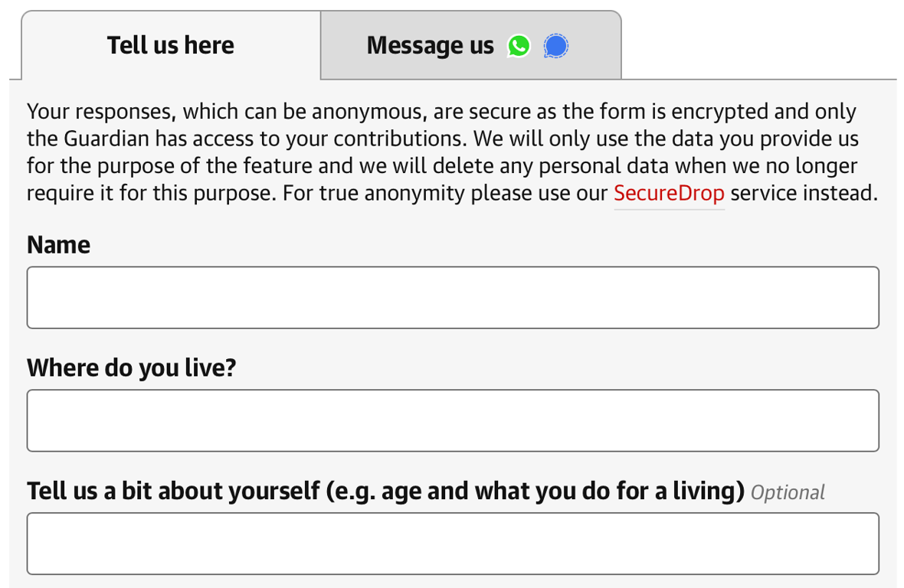Viewport: 904px width, 588px height.
Task: Click the 'Tell us here' tab title text
Action: pos(171,45)
